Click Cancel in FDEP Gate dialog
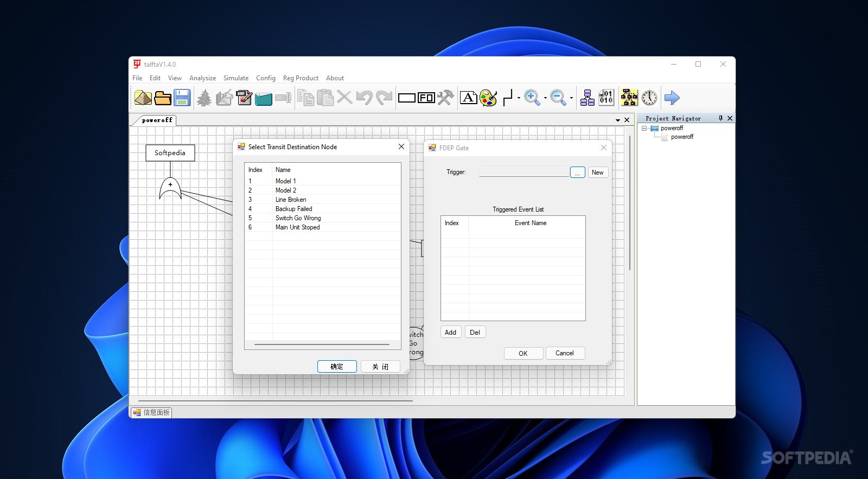868x479 pixels. [565, 353]
